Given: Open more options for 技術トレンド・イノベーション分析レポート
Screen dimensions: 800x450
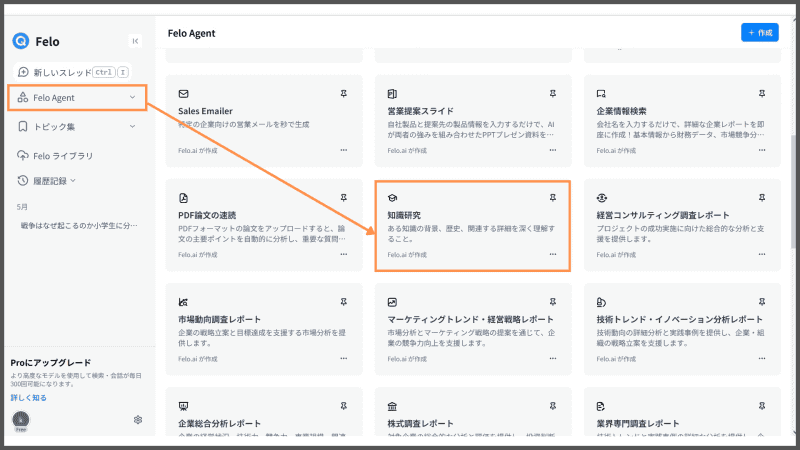Looking at the screenshot, I should [762, 358].
